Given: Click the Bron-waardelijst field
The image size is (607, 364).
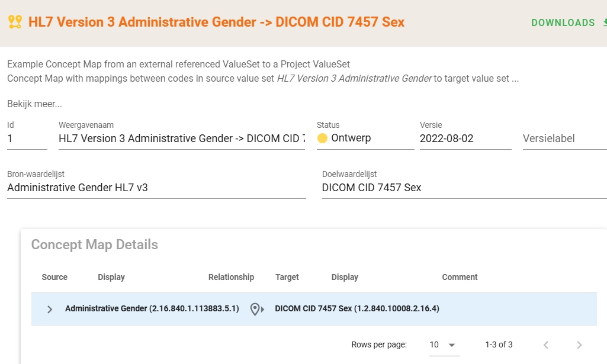Looking at the screenshot, I should coord(156,188).
